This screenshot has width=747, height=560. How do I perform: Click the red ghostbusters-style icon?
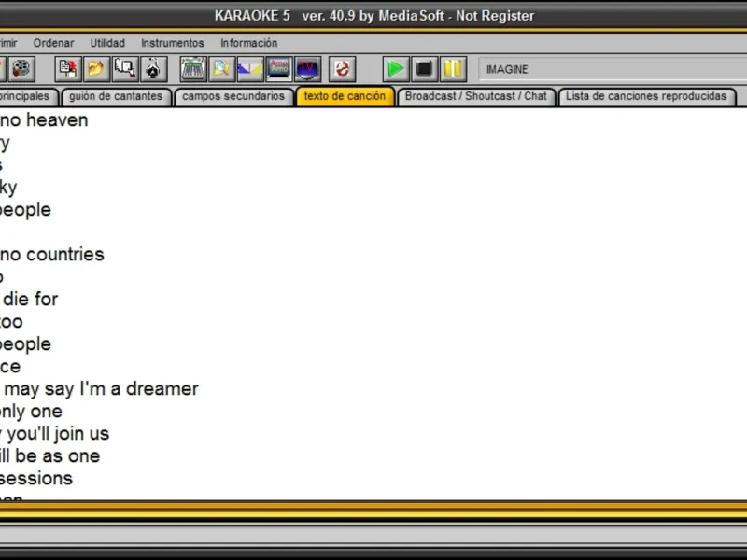click(342, 69)
